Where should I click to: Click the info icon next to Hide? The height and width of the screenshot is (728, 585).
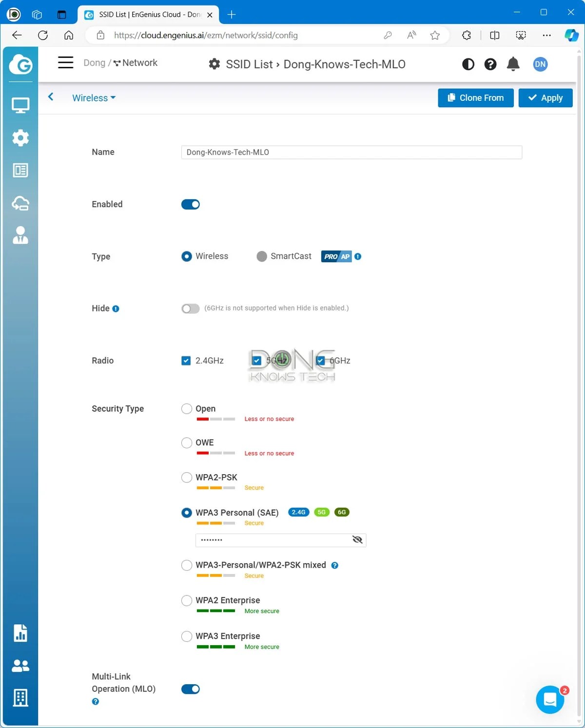pyautogui.click(x=116, y=309)
